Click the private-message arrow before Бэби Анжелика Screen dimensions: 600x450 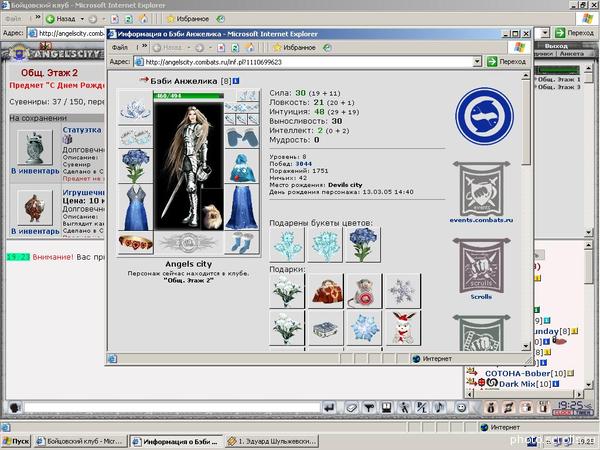tap(144, 80)
